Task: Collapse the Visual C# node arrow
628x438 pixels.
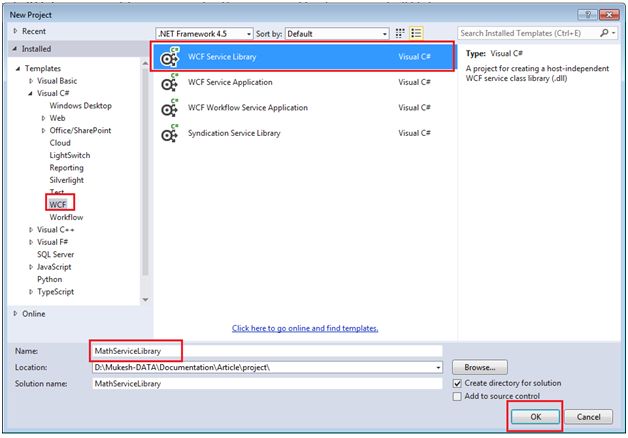Action: [30, 93]
